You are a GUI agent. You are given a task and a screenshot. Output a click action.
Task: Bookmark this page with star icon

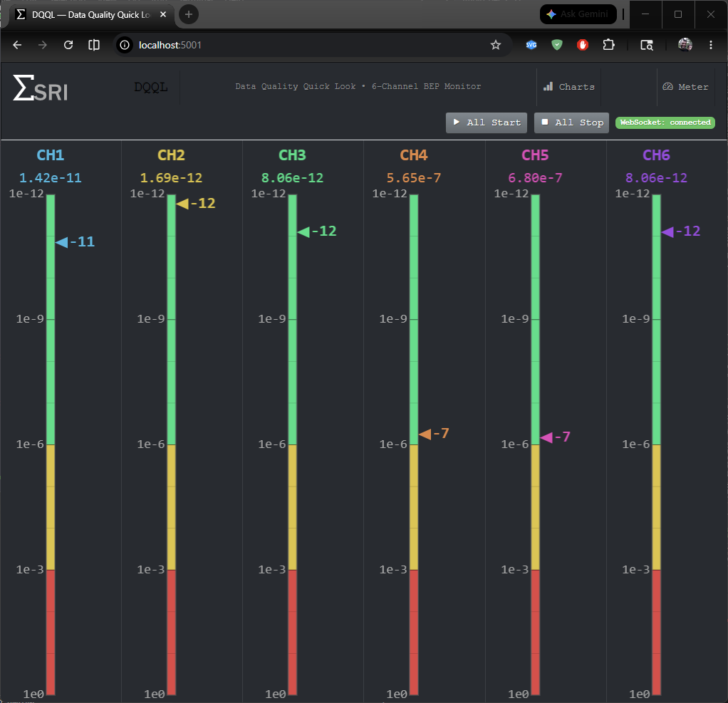[495, 45]
